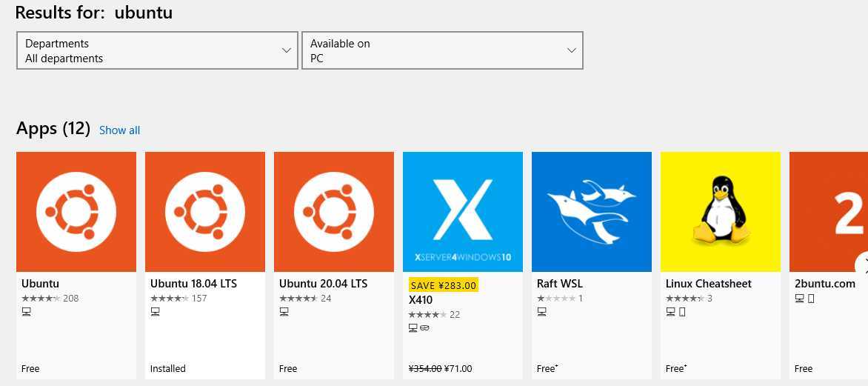868x386 pixels.
Task: Click the struck-through ¥354.00 price
Action: (424, 369)
